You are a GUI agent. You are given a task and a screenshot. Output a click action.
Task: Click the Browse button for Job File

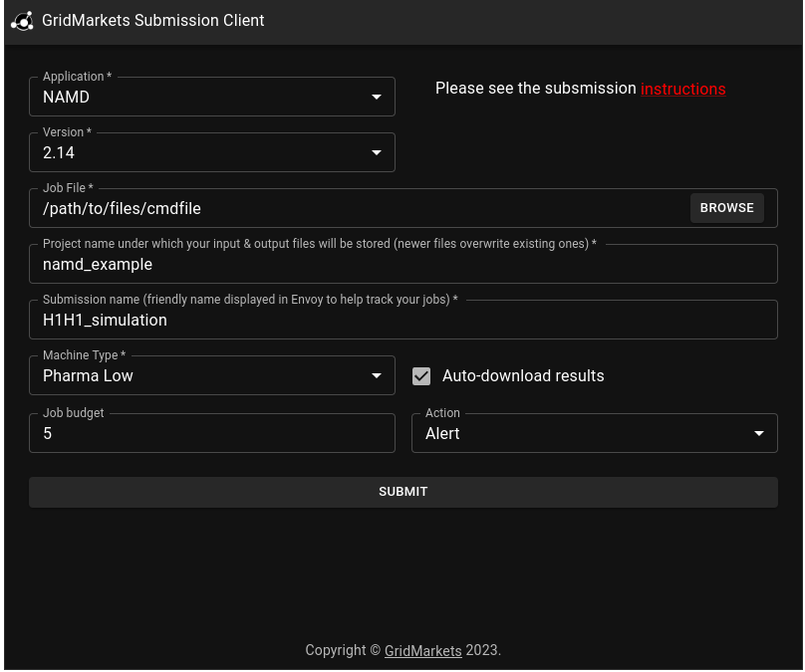(x=726, y=208)
